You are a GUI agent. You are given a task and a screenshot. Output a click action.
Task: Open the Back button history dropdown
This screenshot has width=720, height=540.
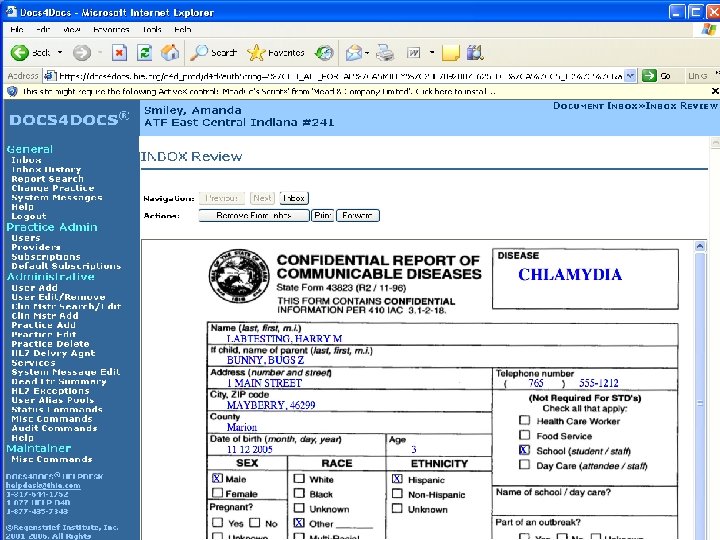[60, 53]
